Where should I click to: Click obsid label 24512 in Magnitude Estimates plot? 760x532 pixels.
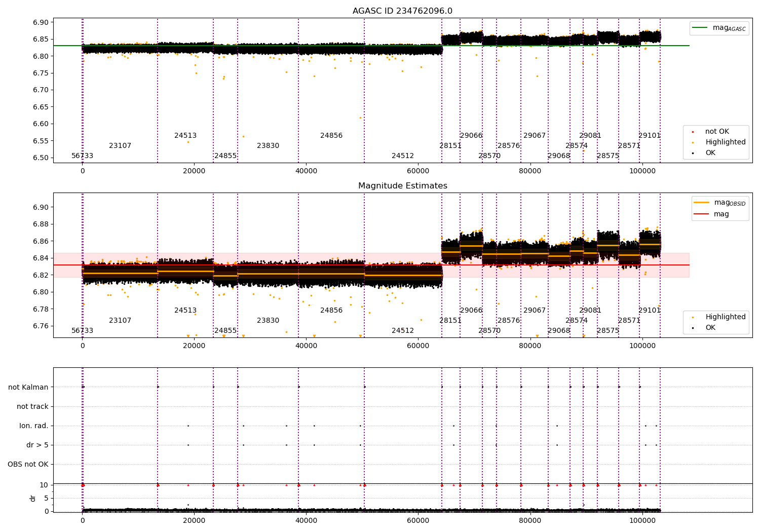(x=403, y=331)
